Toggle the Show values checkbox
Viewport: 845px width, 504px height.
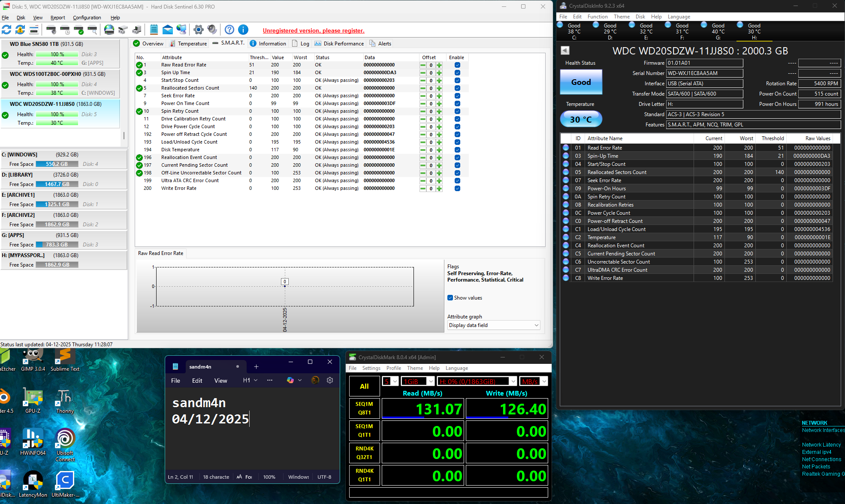tap(450, 298)
